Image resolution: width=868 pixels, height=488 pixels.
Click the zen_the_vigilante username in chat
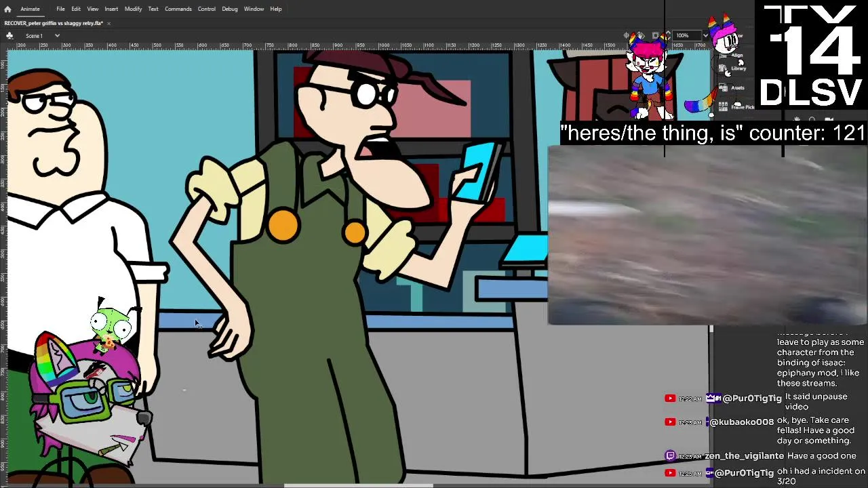click(744, 456)
